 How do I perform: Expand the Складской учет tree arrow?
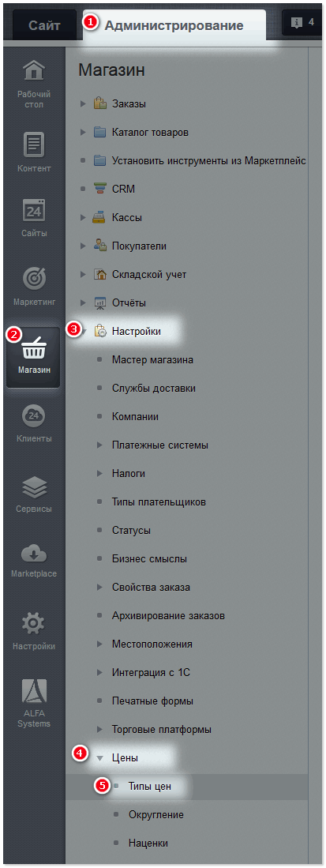(83, 275)
